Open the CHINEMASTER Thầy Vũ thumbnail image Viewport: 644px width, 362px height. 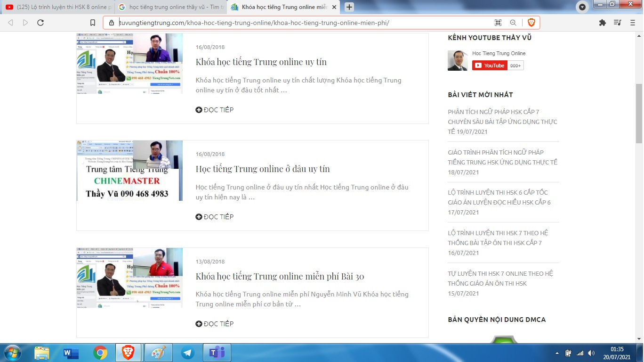coord(129,171)
